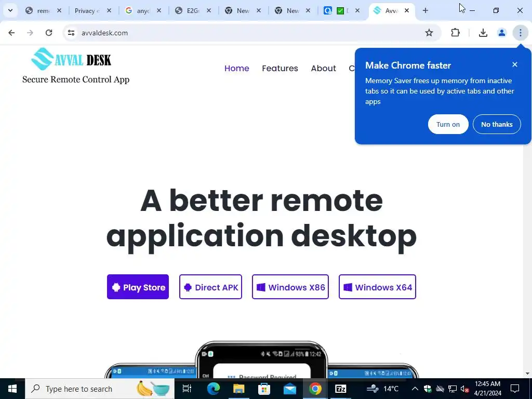Screen dimensions: 532x399
Task: Launch Microsoft Edge from taskbar
Action: click(x=214, y=389)
